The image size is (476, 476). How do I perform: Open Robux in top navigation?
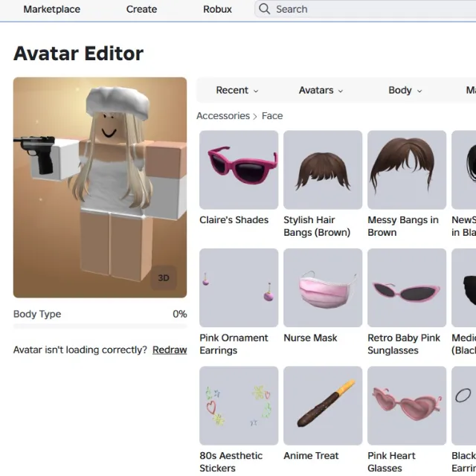(x=217, y=9)
